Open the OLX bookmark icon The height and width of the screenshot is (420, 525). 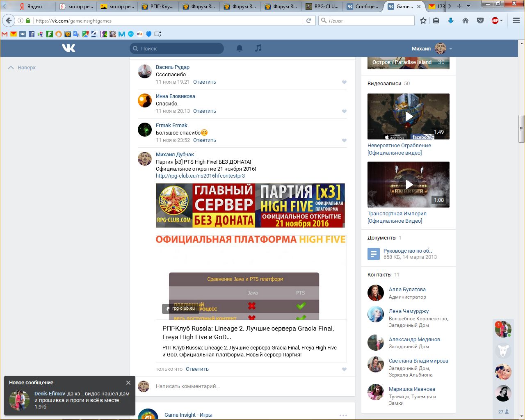coord(140,34)
